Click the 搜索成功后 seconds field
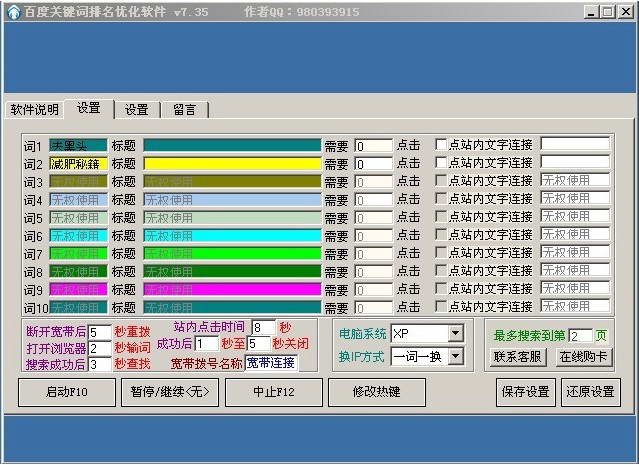The width and height of the screenshot is (639, 465). click(99, 364)
